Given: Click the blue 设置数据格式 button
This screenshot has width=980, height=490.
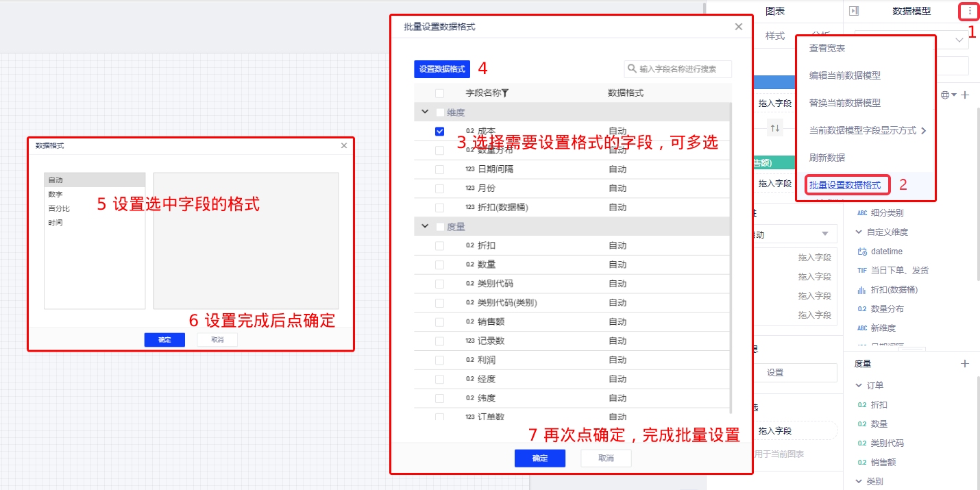Looking at the screenshot, I should [x=441, y=69].
